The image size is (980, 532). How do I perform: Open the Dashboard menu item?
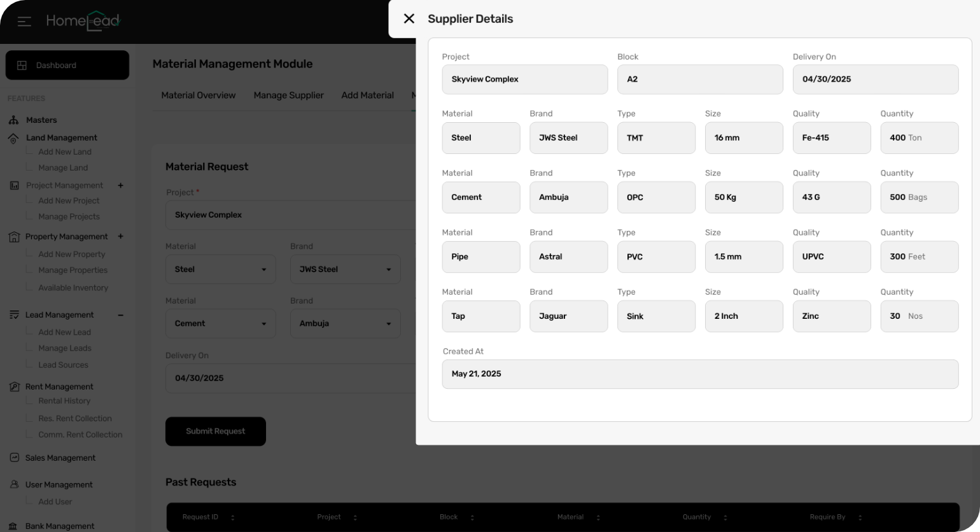click(x=67, y=65)
